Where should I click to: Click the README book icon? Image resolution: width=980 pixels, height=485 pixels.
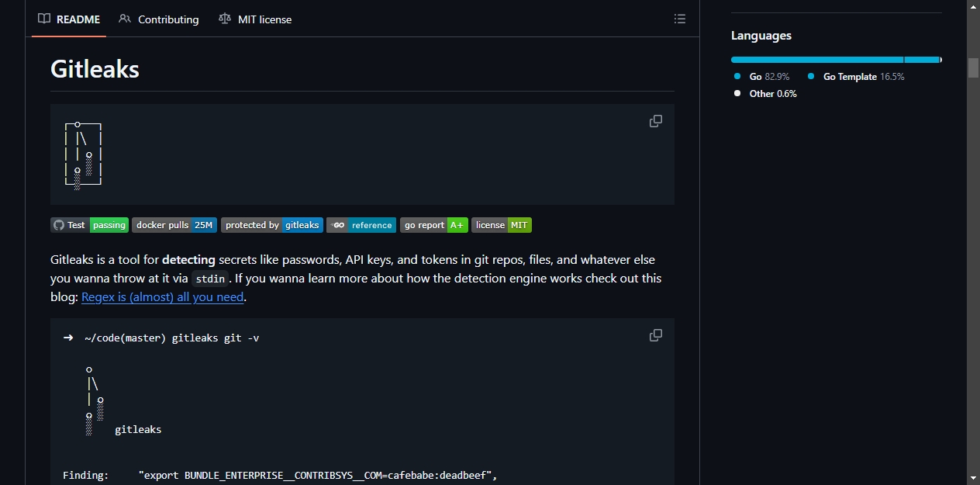pos(44,19)
